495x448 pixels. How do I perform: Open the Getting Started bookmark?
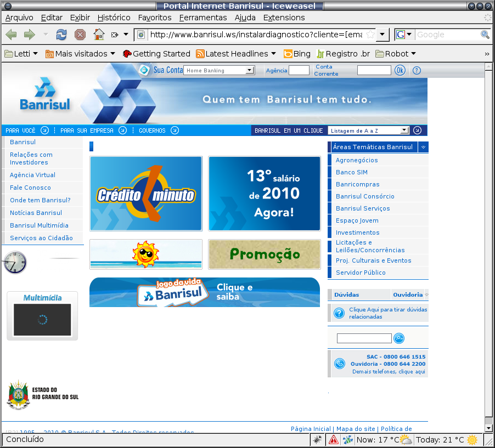point(156,54)
